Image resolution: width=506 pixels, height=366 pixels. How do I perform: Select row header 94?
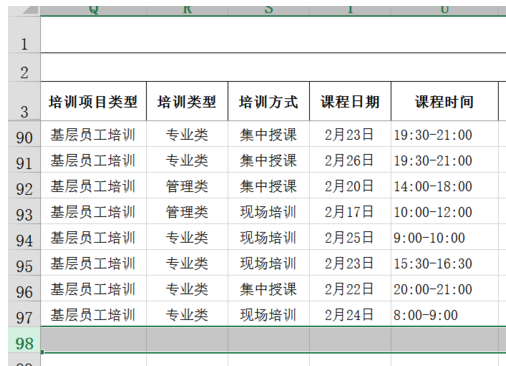pos(24,237)
